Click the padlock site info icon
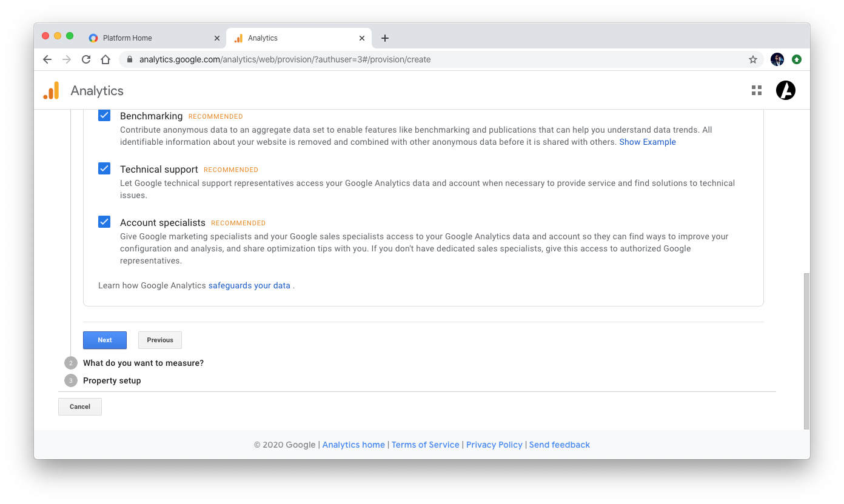 [x=129, y=59]
